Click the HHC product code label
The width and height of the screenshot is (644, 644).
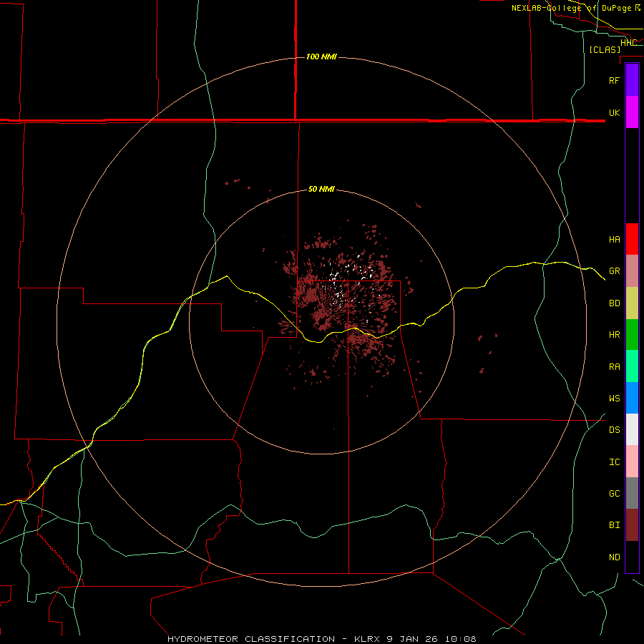(628, 43)
